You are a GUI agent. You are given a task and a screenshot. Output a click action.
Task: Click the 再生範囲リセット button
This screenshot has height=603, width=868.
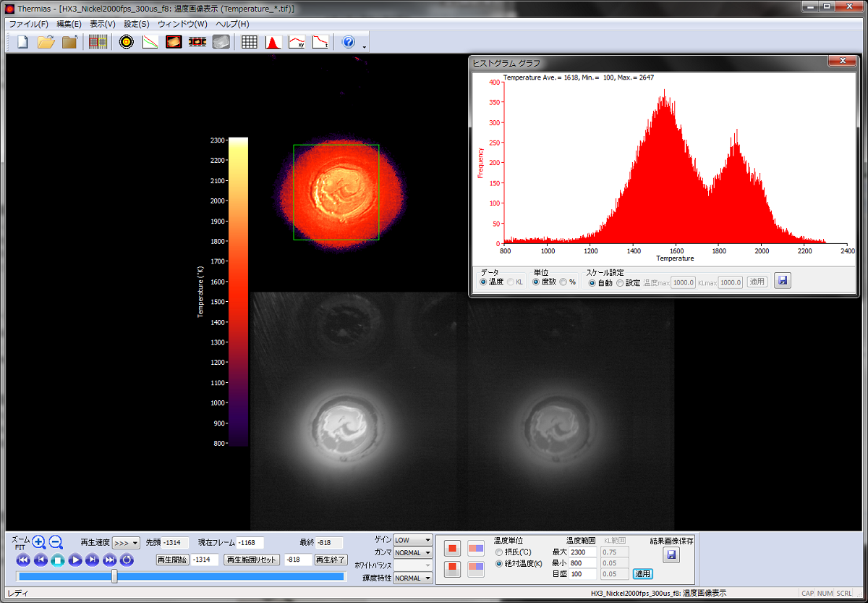[x=251, y=560]
